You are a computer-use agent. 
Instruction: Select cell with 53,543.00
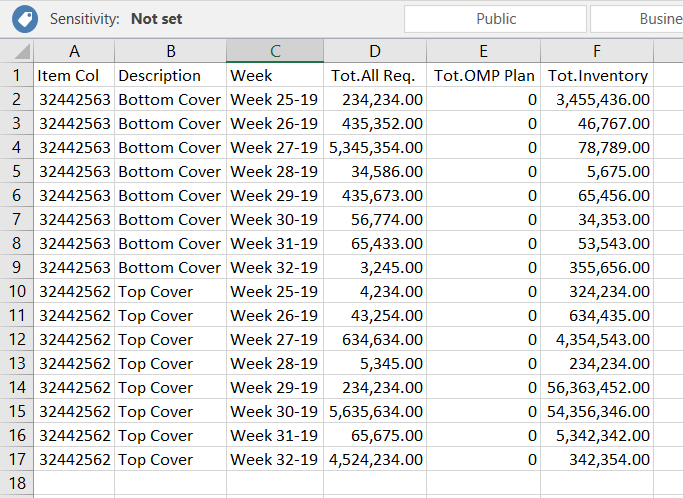[597, 243]
